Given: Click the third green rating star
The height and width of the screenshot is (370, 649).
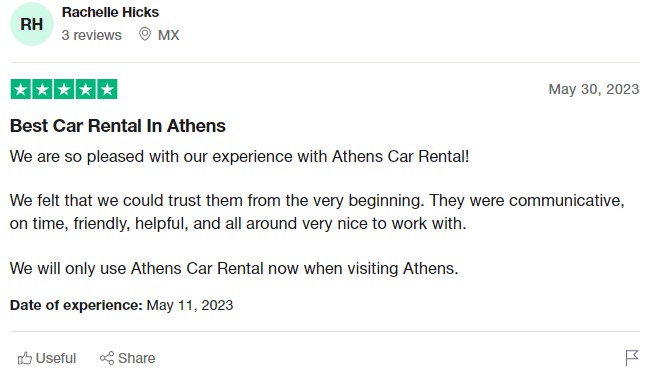Looking at the screenshot, I should (x=64, y=89).
